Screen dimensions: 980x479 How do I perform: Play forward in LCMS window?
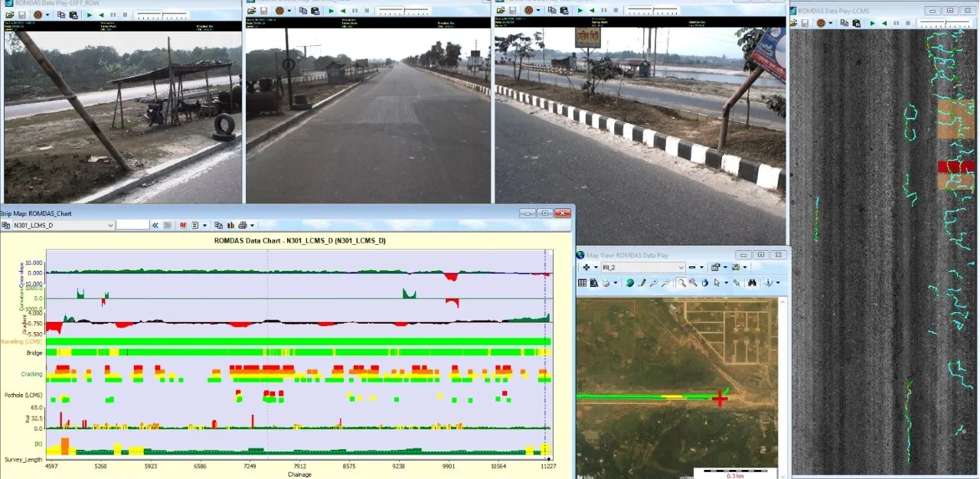click(873, 23)
